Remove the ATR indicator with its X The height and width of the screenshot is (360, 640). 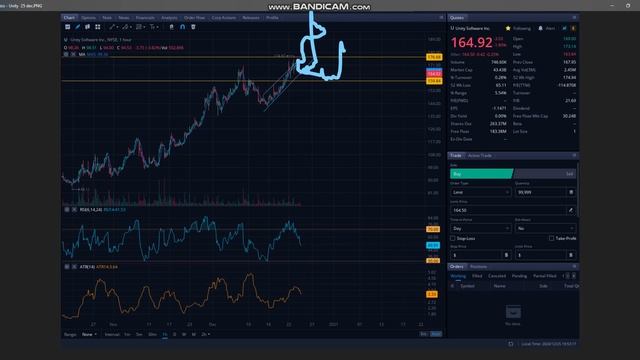[74, 267]
